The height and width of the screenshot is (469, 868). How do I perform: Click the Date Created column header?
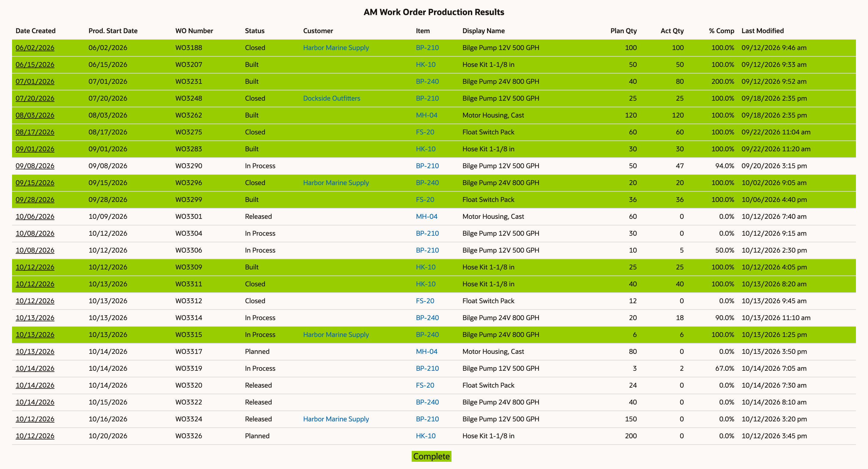(35, 31)
